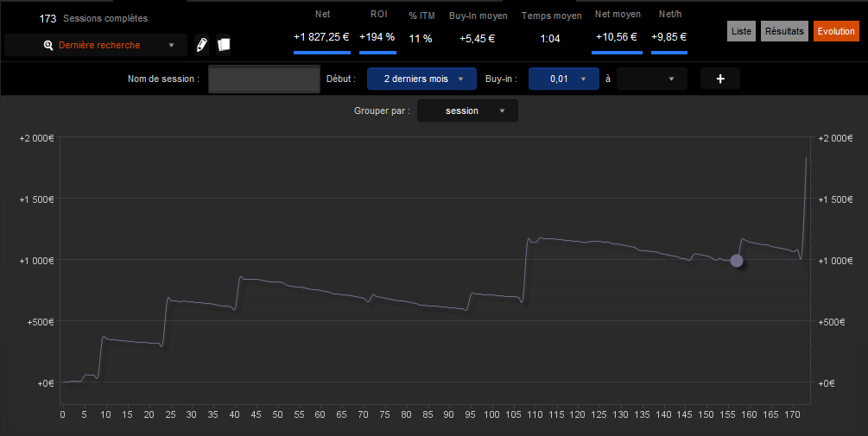Click the pencil edit search icon
The height and width of the screenshot is (436, 868).
(x=202, y=45)
